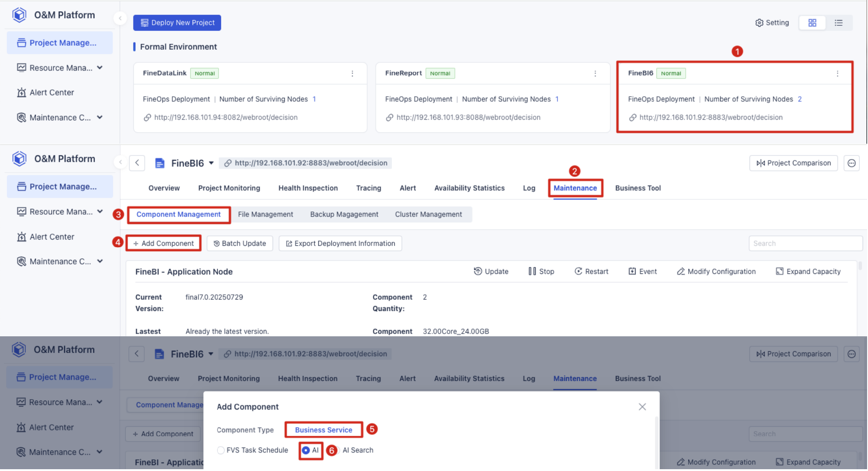Click the dimmed more-options circle icon beside Project Comparison
This screenshot has width=868, height=471.
[851, 354]
